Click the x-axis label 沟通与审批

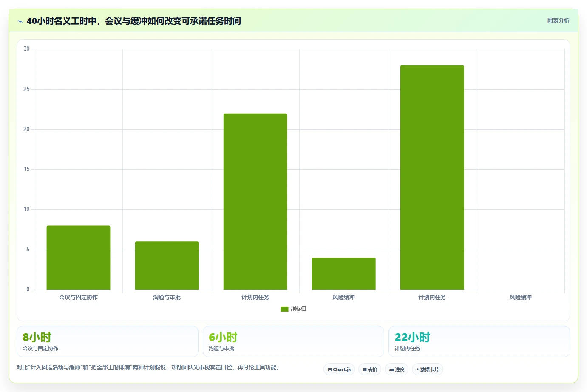pyautogui.click(x=167, y=297)
